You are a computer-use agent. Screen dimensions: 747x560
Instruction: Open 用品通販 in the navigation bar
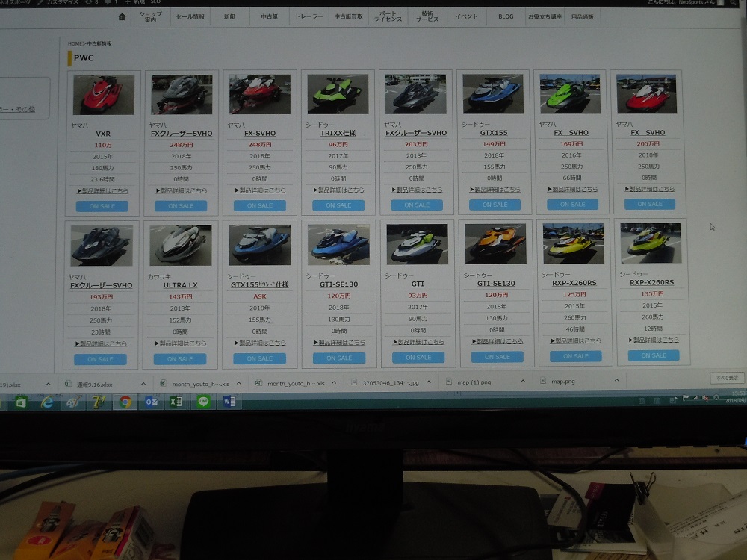tap(582, 16)
